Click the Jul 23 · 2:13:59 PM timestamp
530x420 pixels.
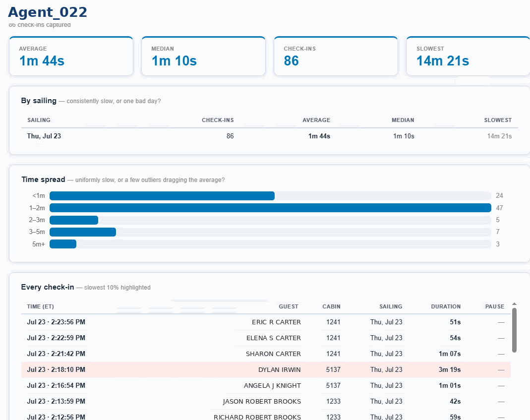point(56,401)
